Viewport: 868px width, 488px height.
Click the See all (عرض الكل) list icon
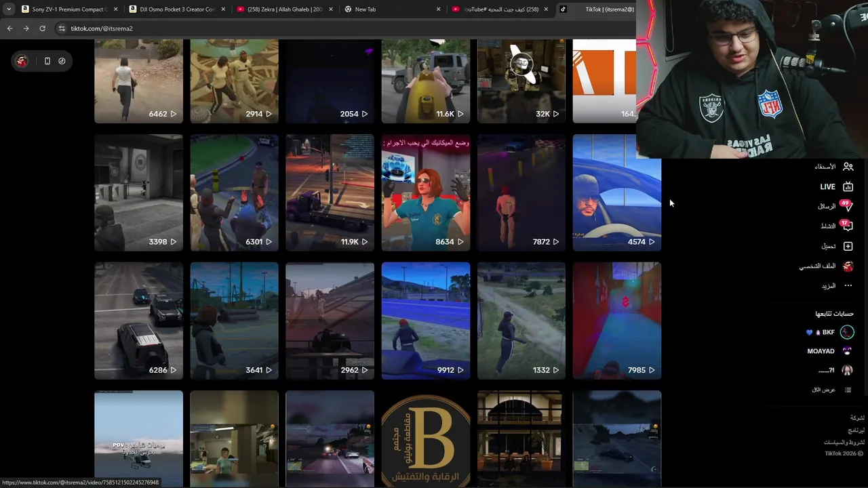coord(848,390)
